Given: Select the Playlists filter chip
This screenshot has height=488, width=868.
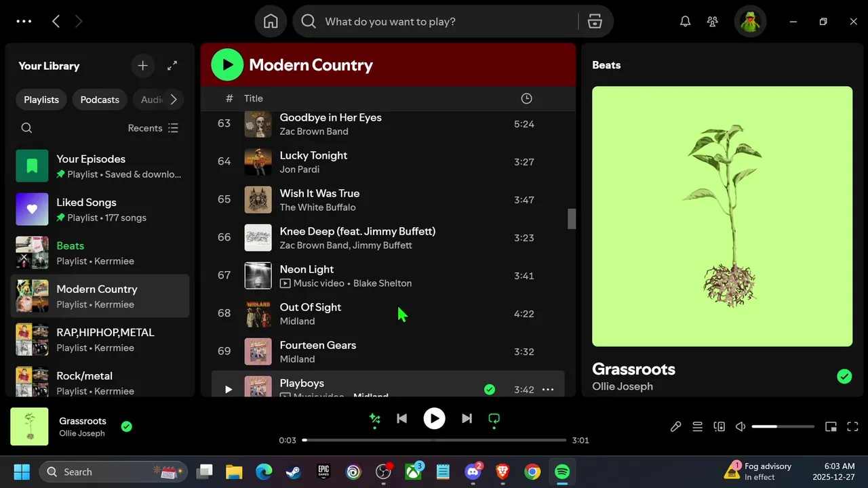Looking at the screenshot, I should (41, 100).
